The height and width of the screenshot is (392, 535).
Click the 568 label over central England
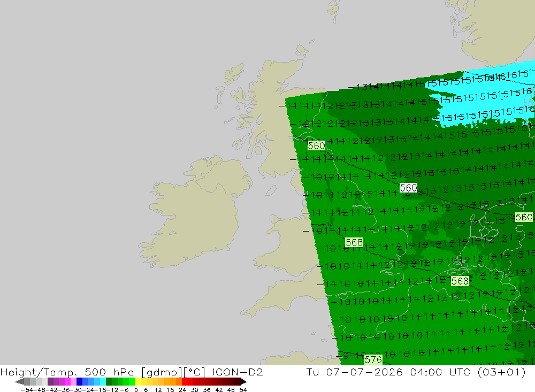pos(354,242)
